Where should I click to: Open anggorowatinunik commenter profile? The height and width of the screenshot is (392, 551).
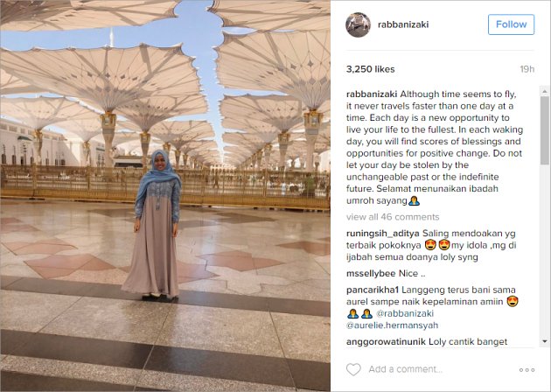pos(386,342)
